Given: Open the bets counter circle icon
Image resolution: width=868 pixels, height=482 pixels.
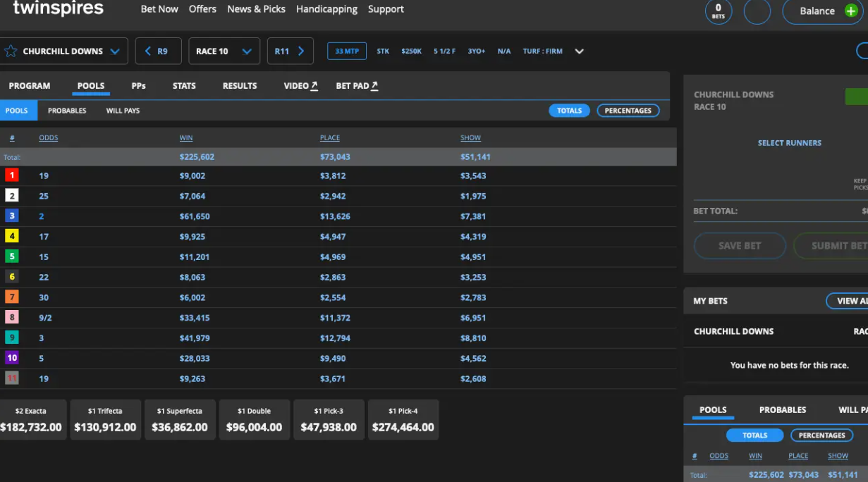Looking at the screenshot, I should [719, 11].
